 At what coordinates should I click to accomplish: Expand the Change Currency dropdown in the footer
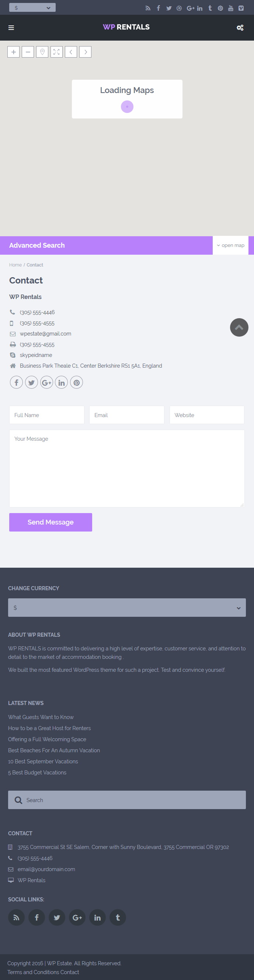pos(127,608)
